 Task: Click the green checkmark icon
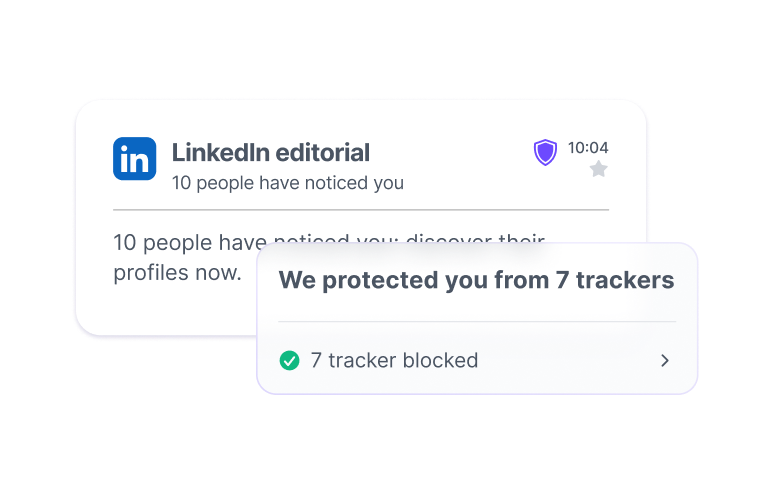coord(290,360)
